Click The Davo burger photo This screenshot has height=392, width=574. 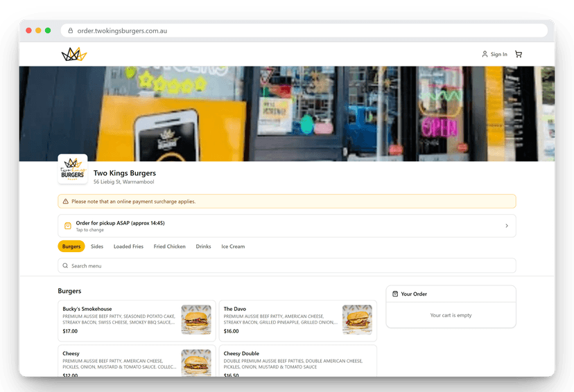click(357, 319)
